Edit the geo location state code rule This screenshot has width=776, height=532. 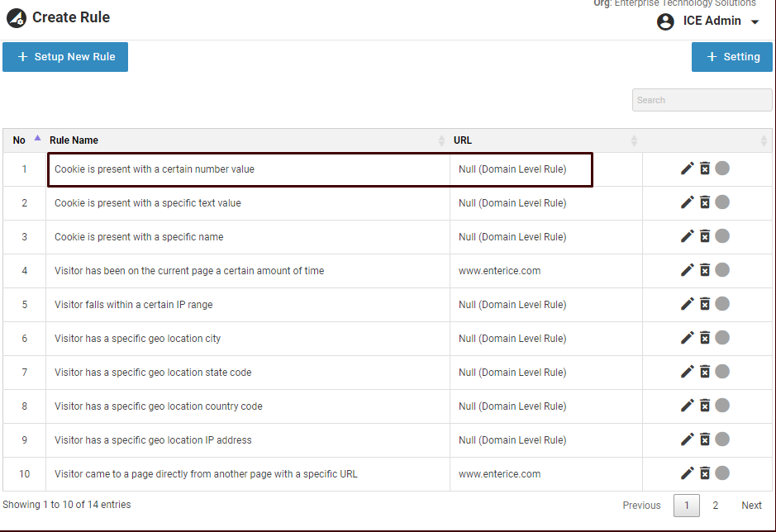(687, 372)
